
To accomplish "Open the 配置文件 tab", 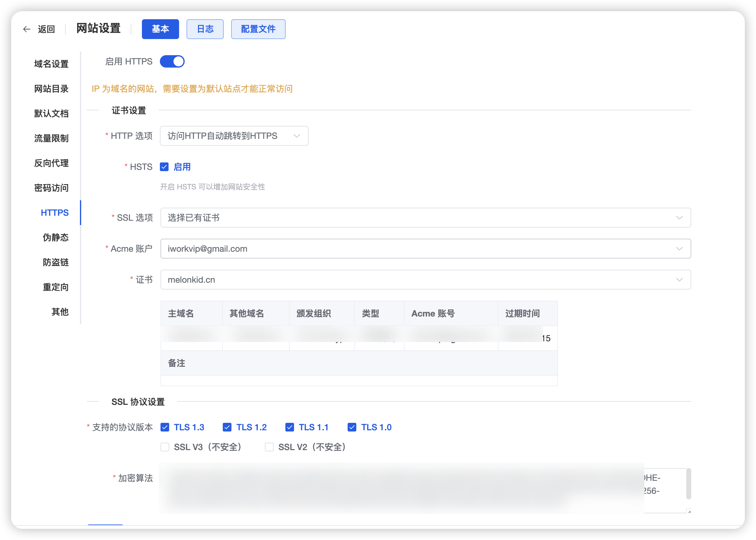I will [x=258, y=29].
